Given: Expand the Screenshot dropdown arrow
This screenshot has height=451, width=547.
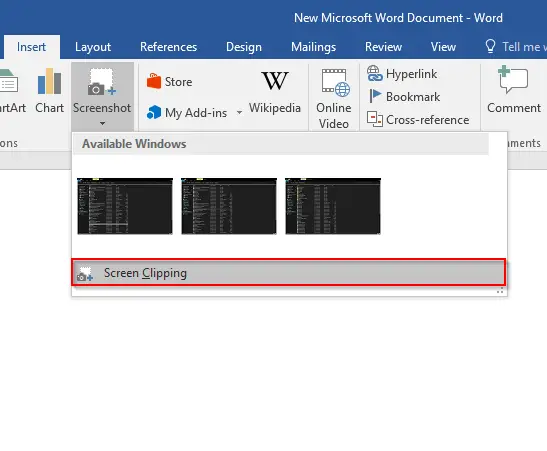Looking at the screenshot, I should [x=102, y=123].
